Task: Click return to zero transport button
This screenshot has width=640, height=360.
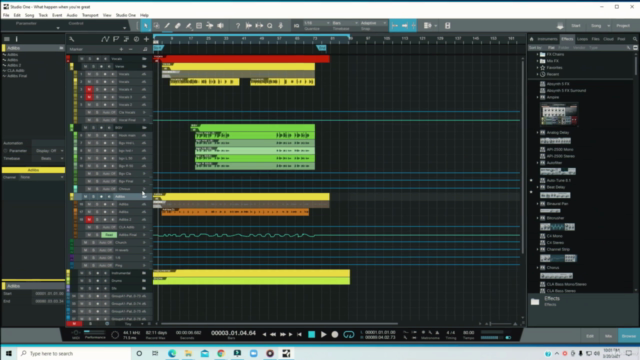Action: click(300, 334)
